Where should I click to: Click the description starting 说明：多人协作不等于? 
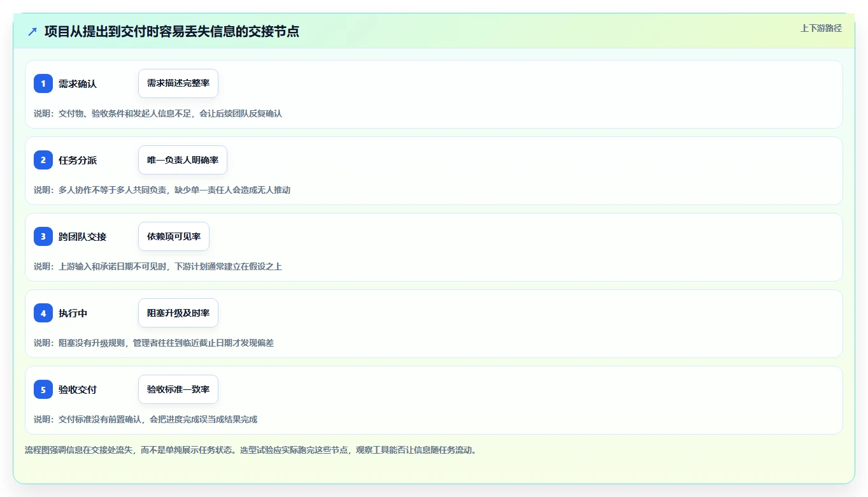[x=162, y=190]
